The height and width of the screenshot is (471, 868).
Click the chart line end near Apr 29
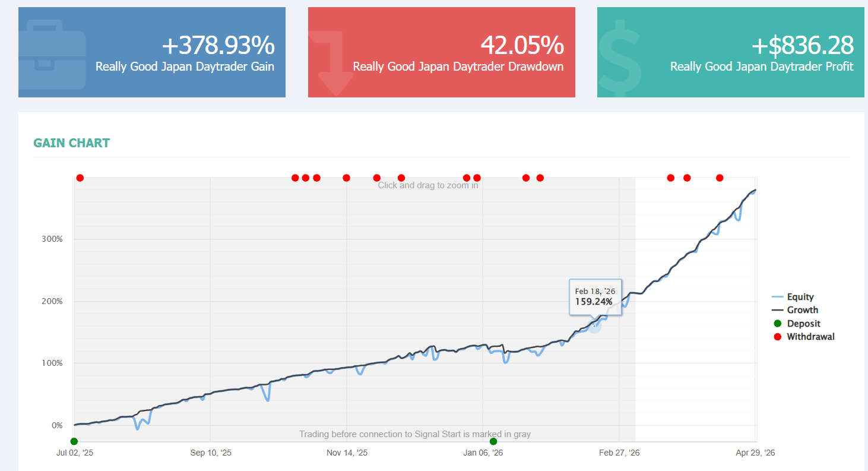click(x=755, y=190)
